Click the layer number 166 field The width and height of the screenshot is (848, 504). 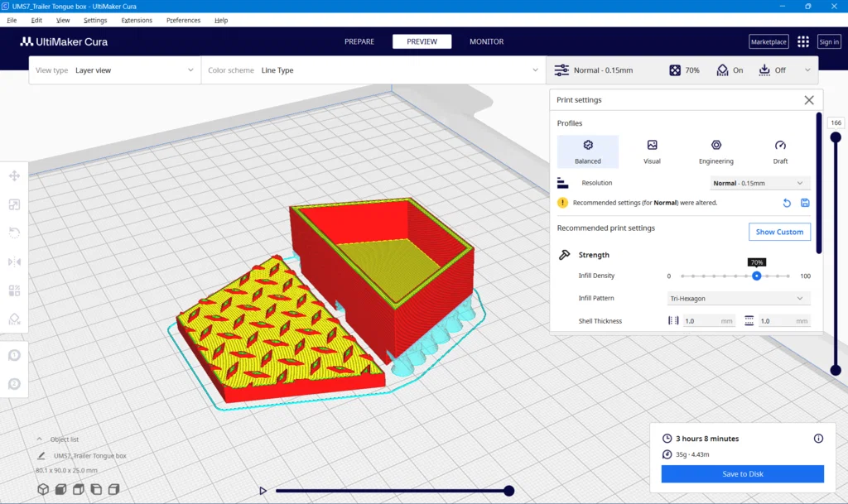coord(836,122)
